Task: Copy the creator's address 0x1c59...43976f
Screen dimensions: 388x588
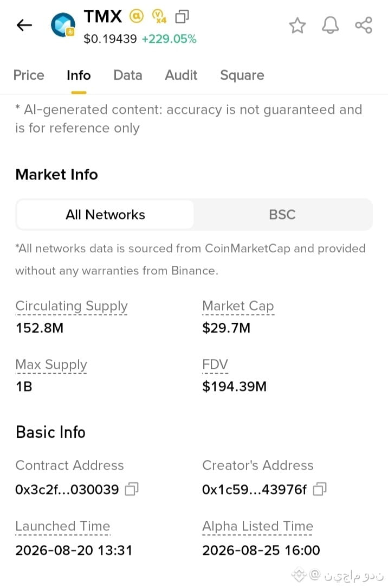Action: click(x=320, y=489)
